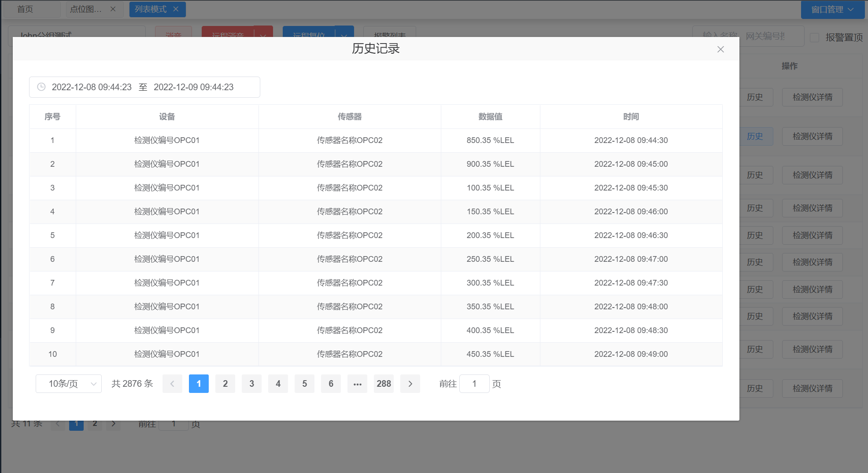Screen dimensions: 868x473
Task: Close the 历史记录 dialog
Action: [x=720, y=49]
